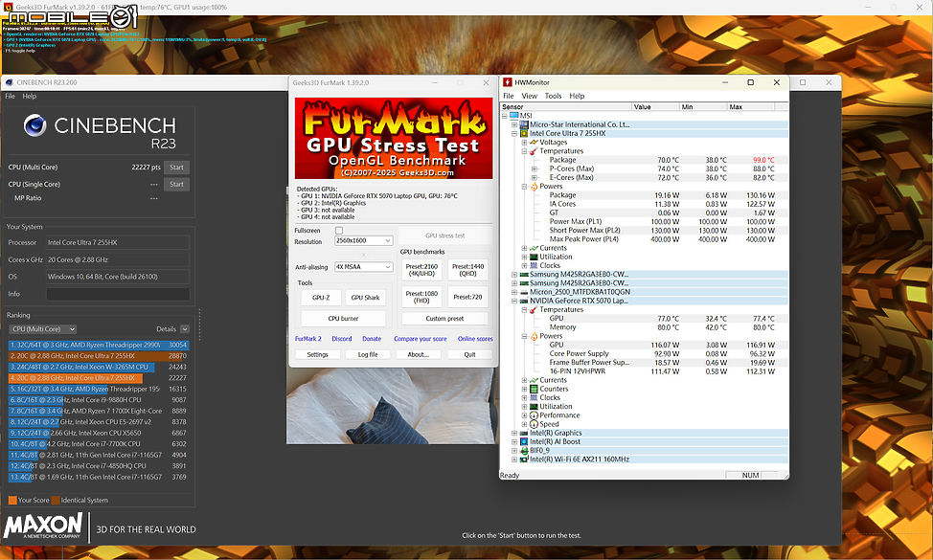Expand the P-Cores (Max) temperature node
933x560 pixels.
534,168
